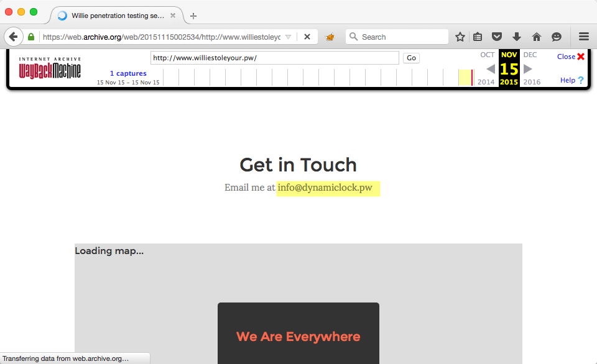Click the smiley chat icon in the toolbar

point(557,37)
